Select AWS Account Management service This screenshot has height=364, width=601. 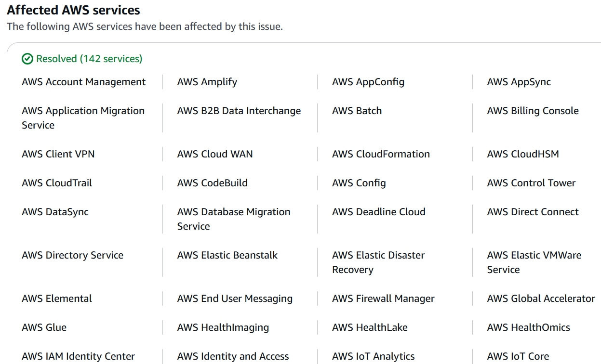pos(83,82)
